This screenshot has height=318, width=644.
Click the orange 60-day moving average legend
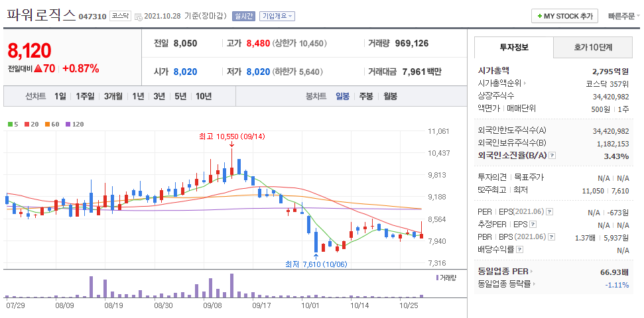(x=52, y=124)
